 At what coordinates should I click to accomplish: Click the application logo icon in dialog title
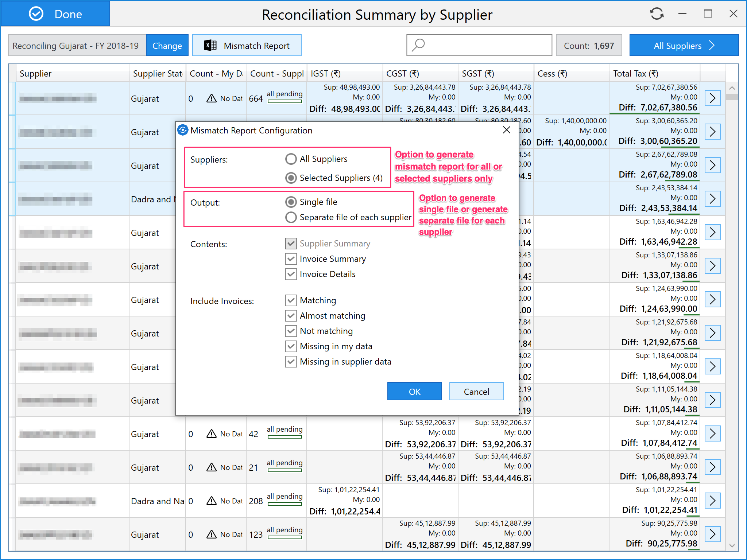[183, 130]
